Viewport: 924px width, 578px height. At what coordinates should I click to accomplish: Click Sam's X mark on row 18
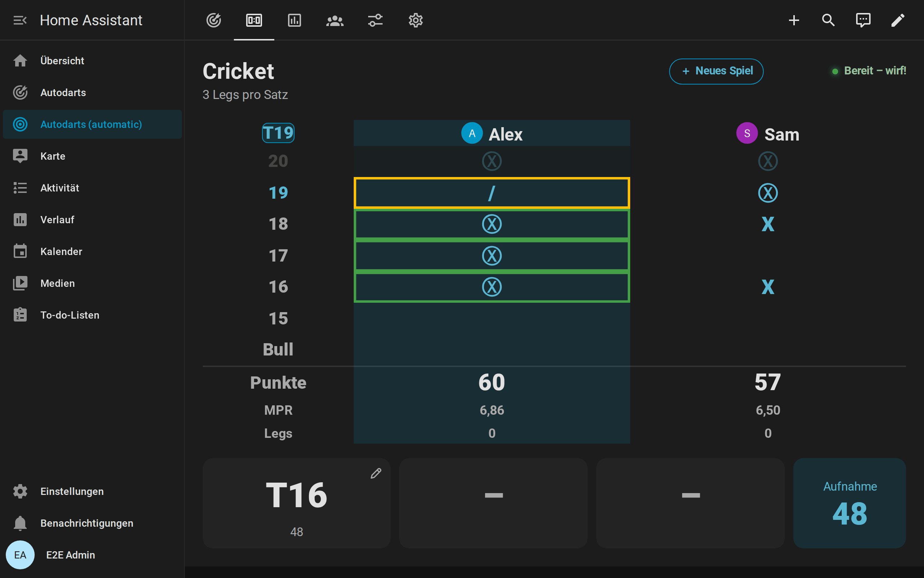[768, 224]
